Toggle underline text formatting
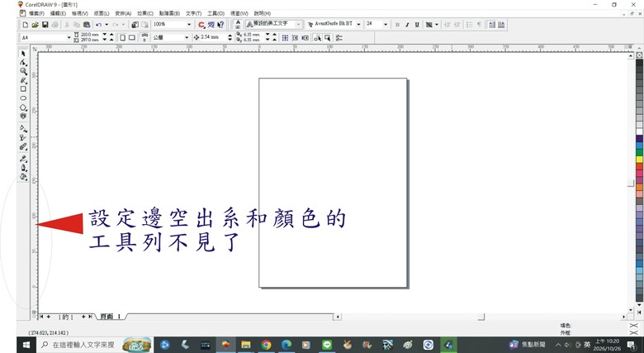This screenshot has width=644, height=353. (x=417, y=25)
